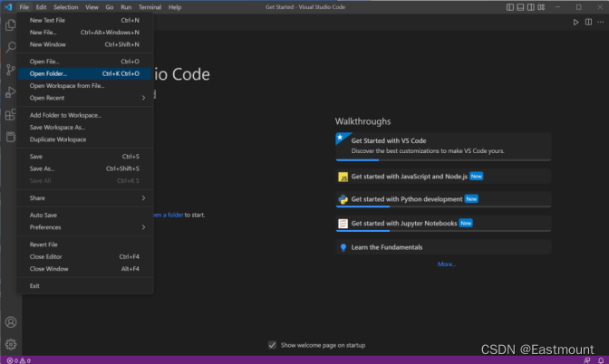
Task: Click the Run play icon in editor toolbar
Action: (x=576, y=22)
